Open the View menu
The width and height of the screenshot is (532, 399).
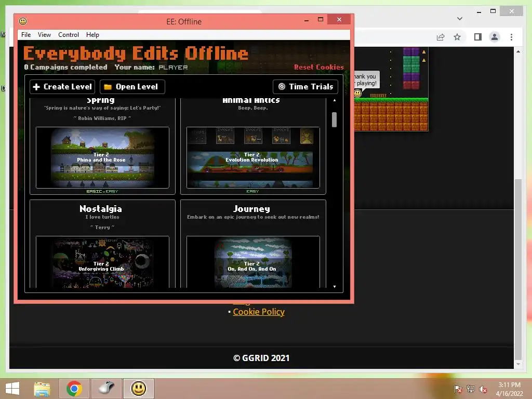44,35
